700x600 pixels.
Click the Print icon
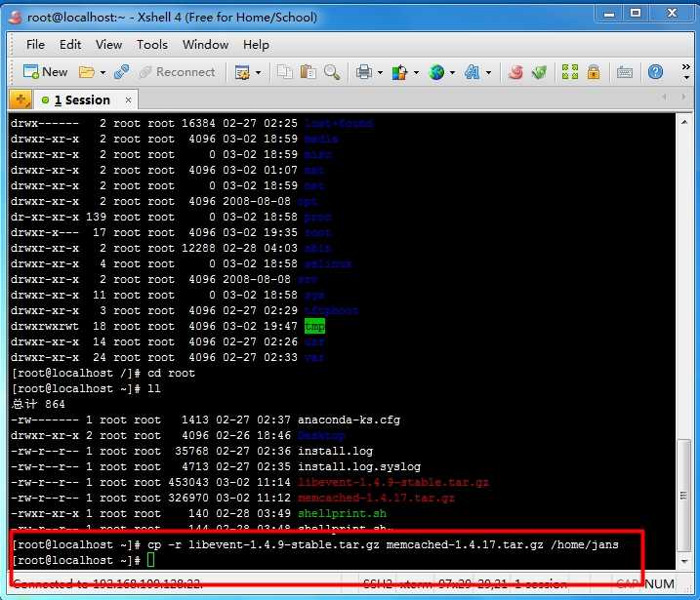(364, 72)
